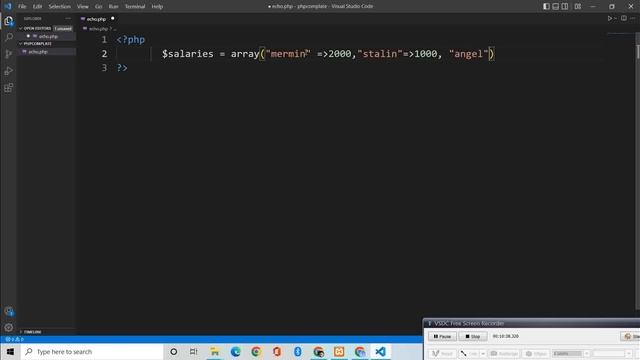Open Task View from the taskbar
Image resolution: width=640 pixels, height=360 pixels.
(193, 351)
